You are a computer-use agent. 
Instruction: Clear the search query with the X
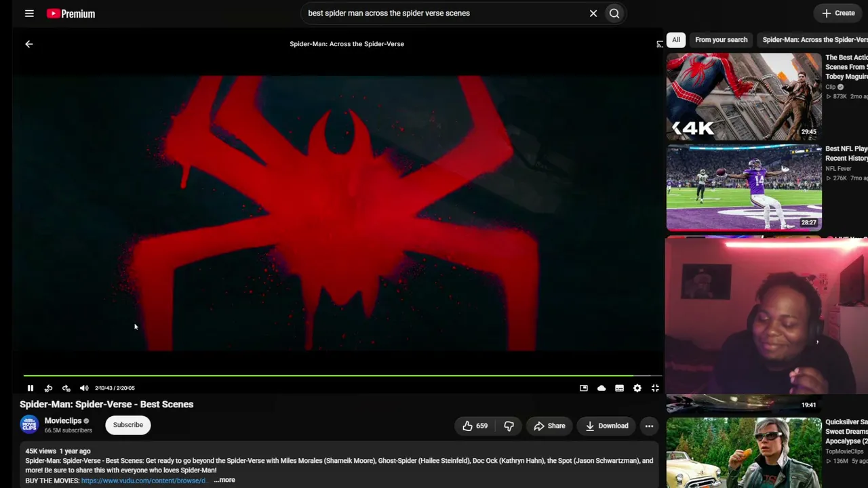point(593,13)
